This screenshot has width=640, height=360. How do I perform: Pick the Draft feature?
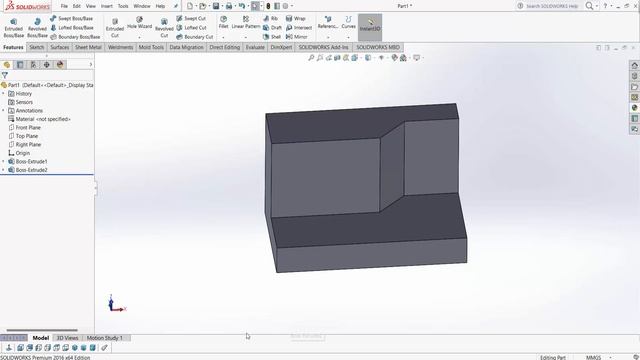[272, 28]
